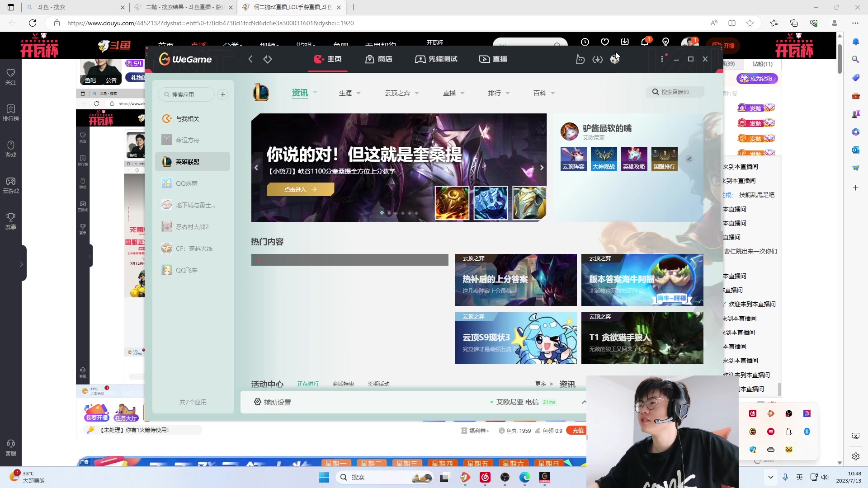
Task: Click browser refresh button
Action: [33, 23]
